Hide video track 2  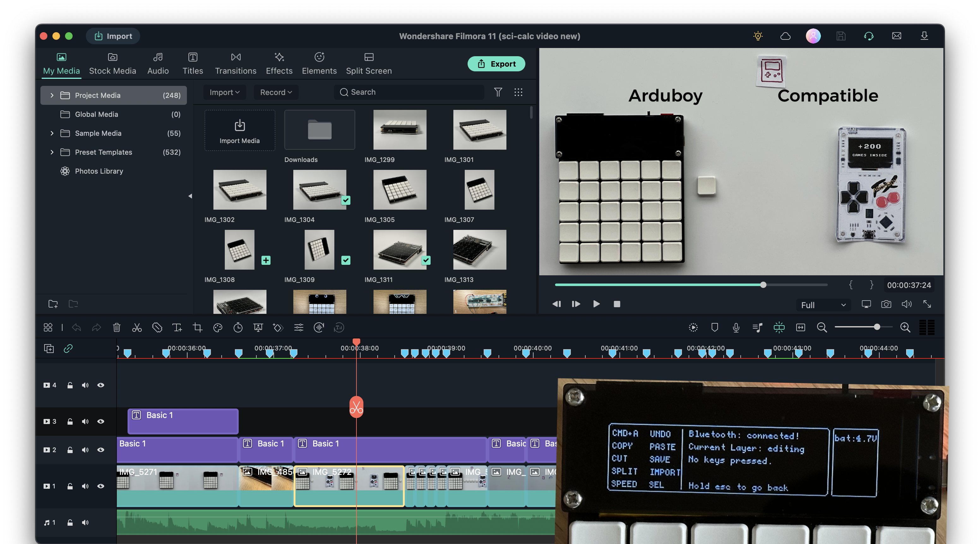point(100,450)
